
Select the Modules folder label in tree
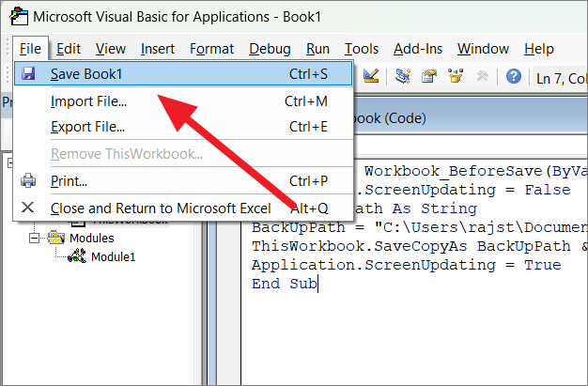[91, 238]
